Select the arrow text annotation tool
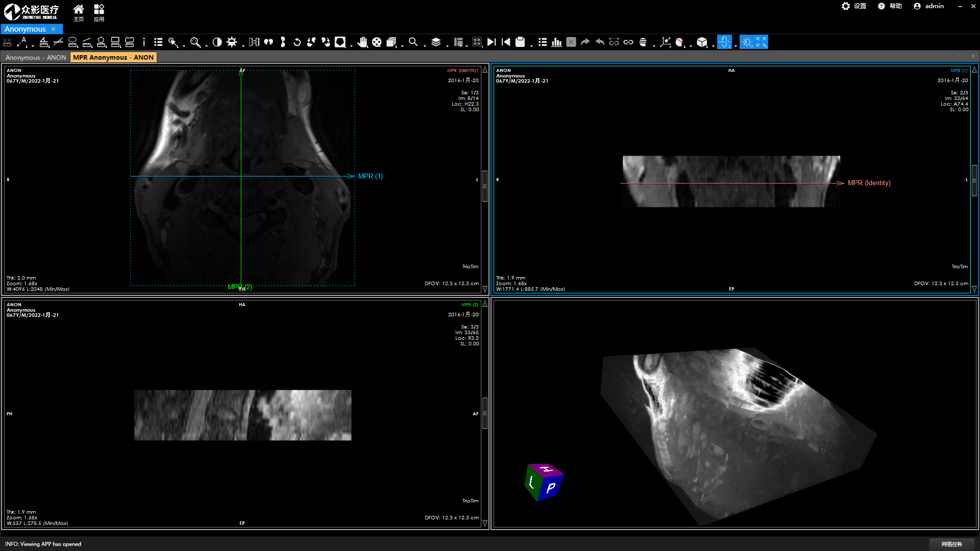Viewport: 980px width, 551px height. 22,42
